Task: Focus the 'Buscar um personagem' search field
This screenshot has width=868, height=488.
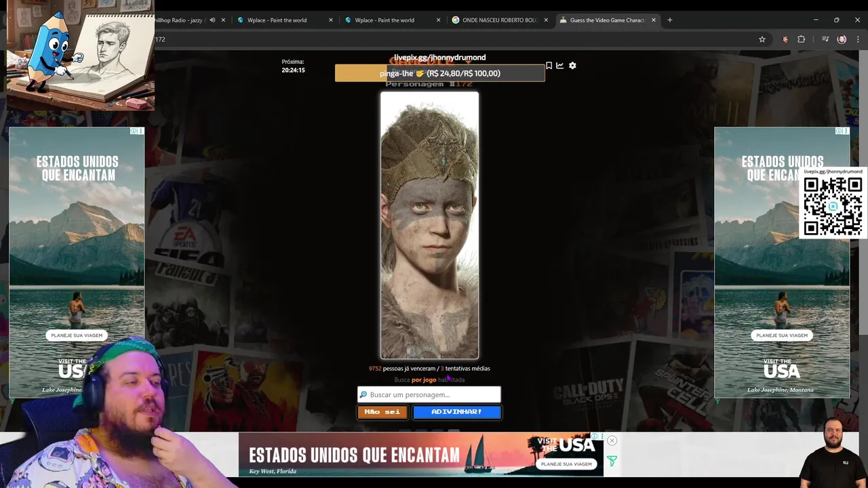Action: (429, 394)
